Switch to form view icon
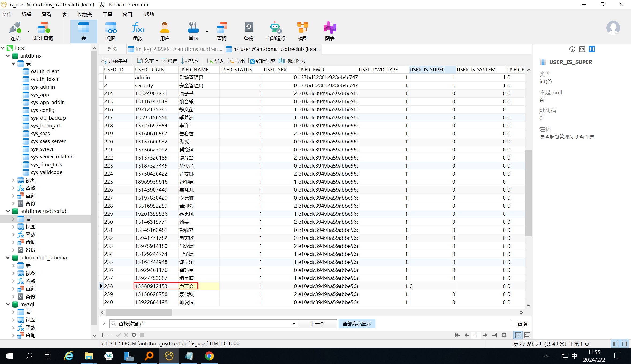Viewport: 631px width, 364px height. (x=527, y=335)
